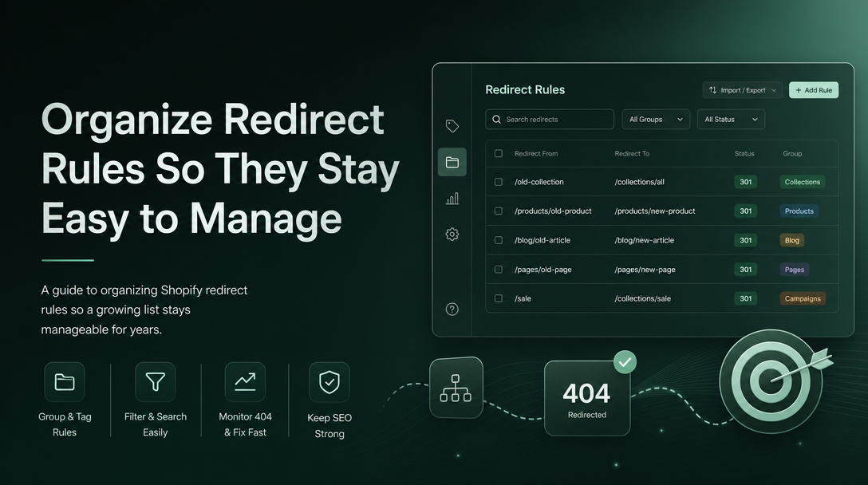The height and width of the screenshot is (485, 868).
Task: Click the /pages/new-page destination
Action: [645, 269]
